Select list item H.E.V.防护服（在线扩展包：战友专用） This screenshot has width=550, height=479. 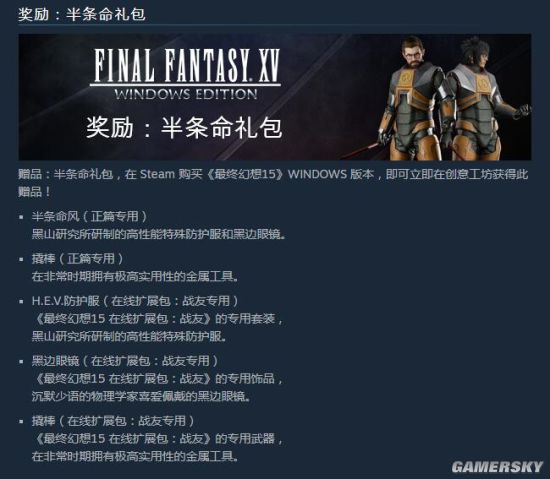135,301
